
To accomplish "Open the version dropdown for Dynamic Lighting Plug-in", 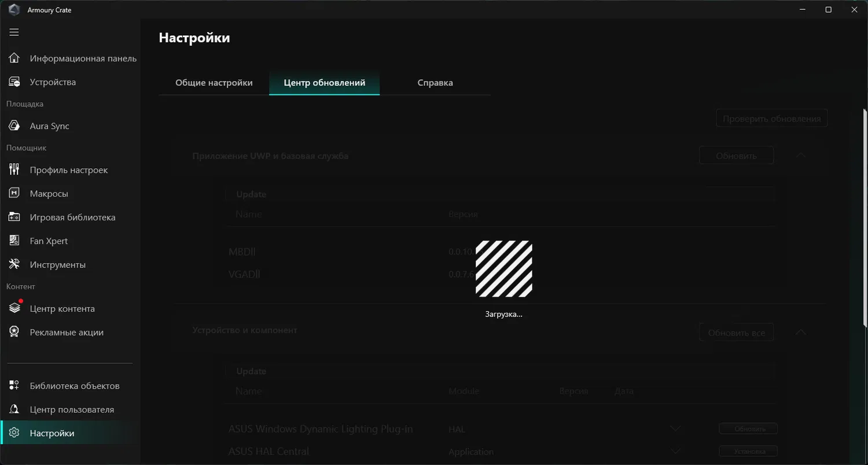I will click(675, 429).
